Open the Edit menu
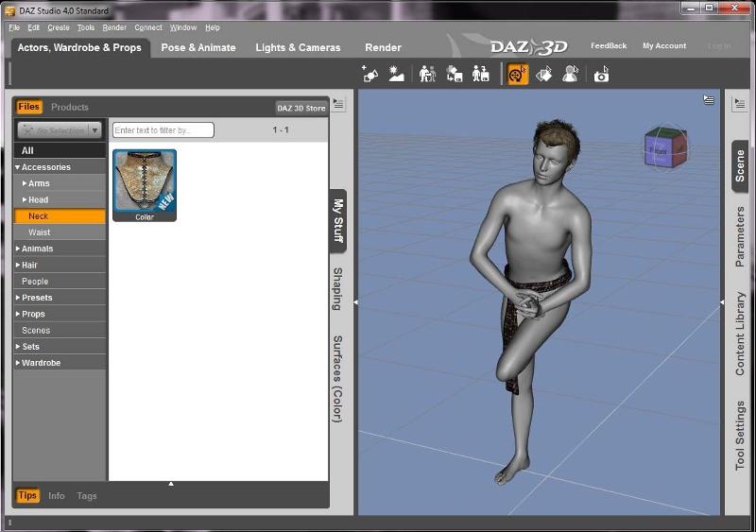Viewport: 756px width, 532px height. (34, 27)
